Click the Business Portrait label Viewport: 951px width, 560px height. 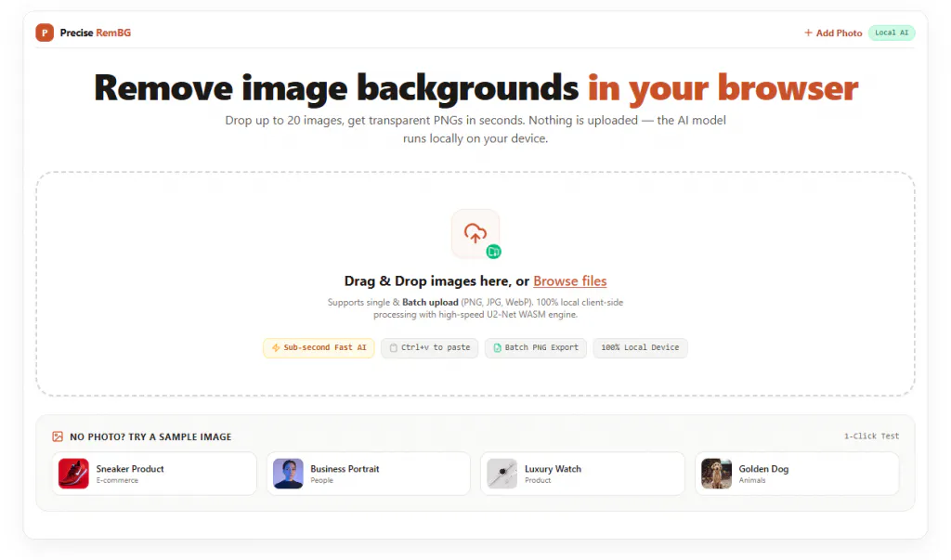345,469
